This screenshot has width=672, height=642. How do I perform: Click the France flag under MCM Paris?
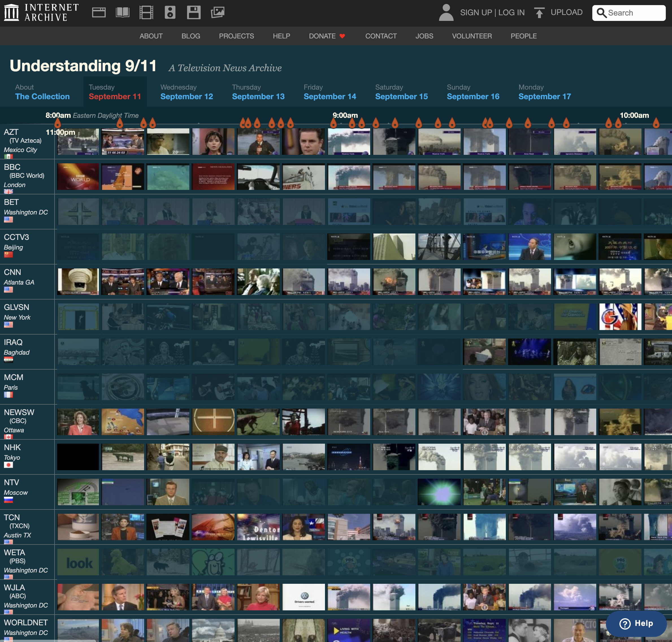tap(8, 394)
